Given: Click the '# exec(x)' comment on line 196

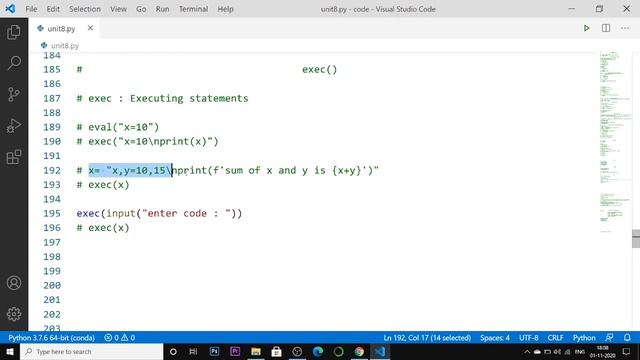Looking at the screenshot, I should click(103, 228).
